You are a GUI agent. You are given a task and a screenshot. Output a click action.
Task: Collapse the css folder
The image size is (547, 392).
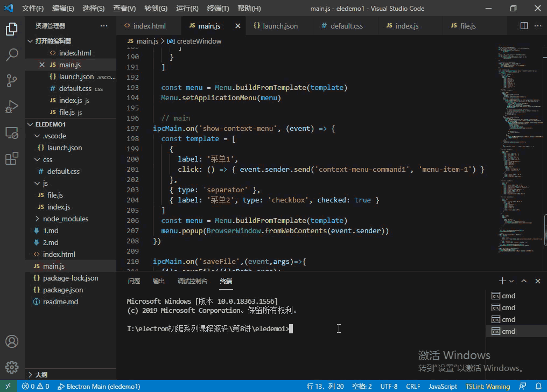pos(37,160)
